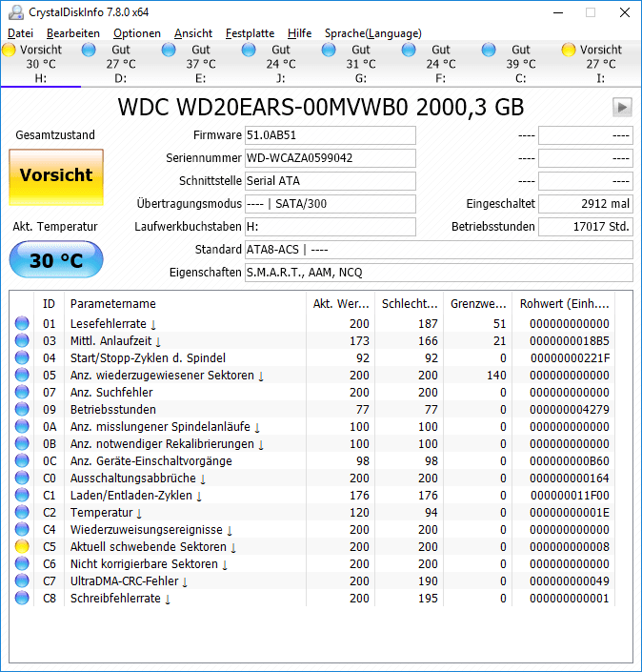The height and width of the screenshot is (672, 642).
Task: Click status icon of Temperatur attribute row
Action: (x=22, y=512)
